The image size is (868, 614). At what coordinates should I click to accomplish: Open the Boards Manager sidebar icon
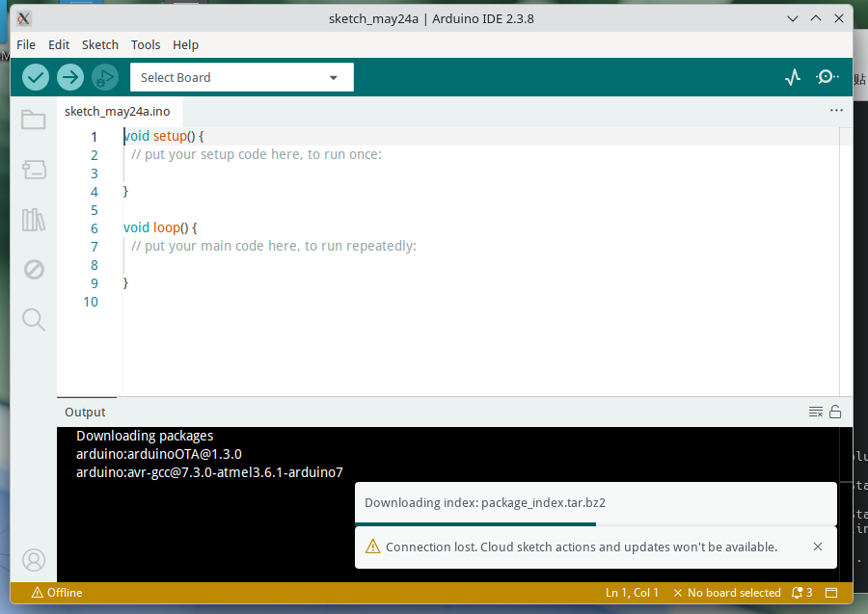pyautogui.click(x=34, y=170)
